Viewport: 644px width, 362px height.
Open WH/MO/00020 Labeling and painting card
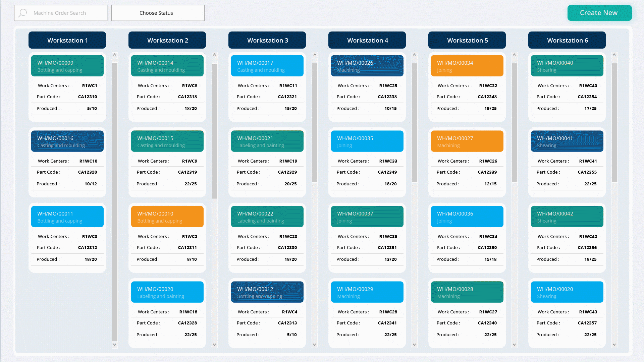tap(167, 292)
